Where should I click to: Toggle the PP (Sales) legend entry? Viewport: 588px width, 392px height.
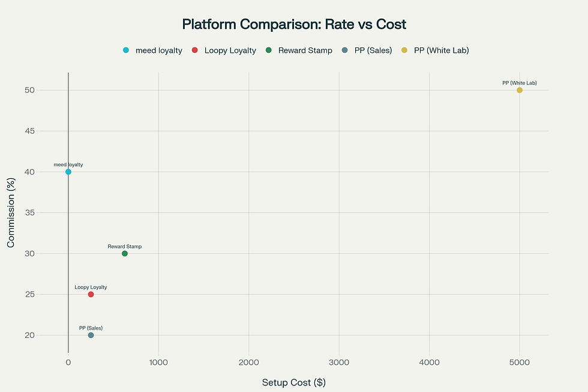(367, 50)
